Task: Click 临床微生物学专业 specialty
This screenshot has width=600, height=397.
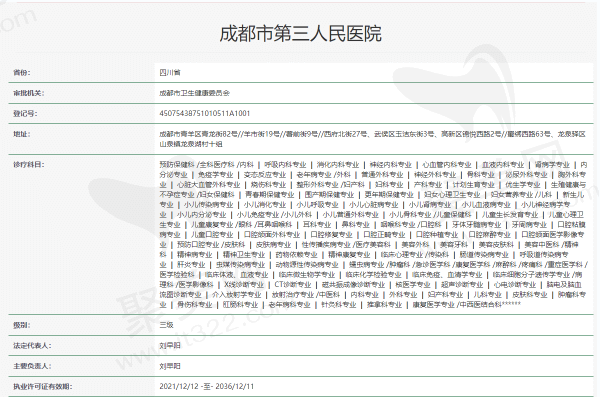Action: (x=307, y=274)
